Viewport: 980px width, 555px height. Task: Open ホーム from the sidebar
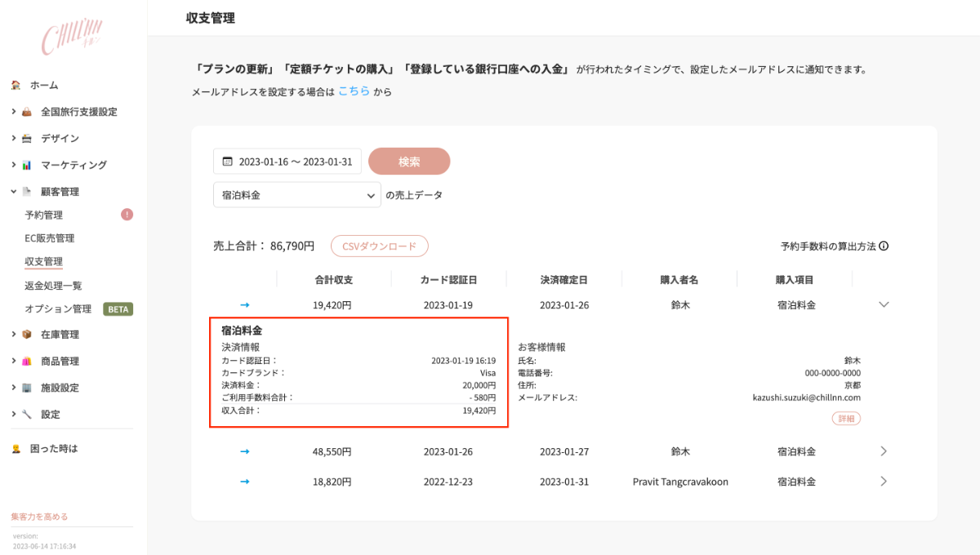[44, 85]
